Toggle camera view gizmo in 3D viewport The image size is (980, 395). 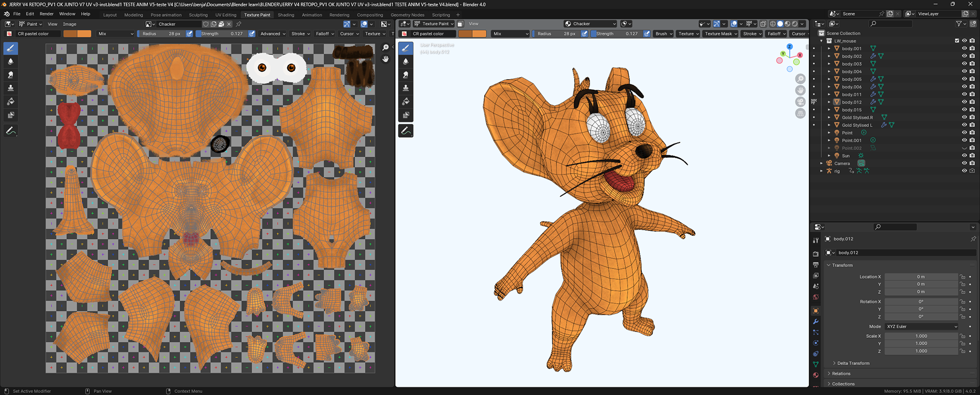tap(800, 102)
